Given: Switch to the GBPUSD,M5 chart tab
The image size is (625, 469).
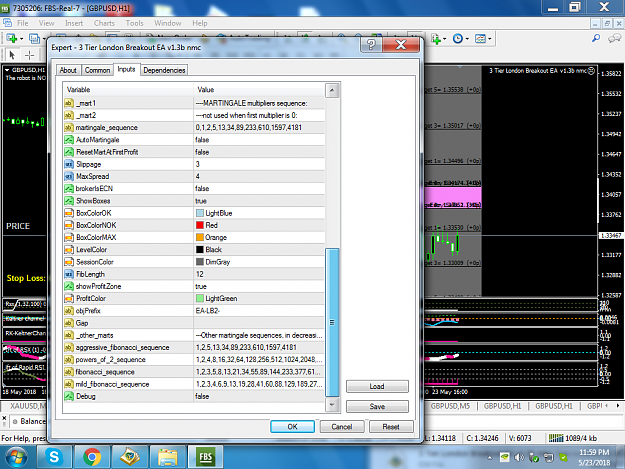Looking at the screenshot, I should (450, 406).
